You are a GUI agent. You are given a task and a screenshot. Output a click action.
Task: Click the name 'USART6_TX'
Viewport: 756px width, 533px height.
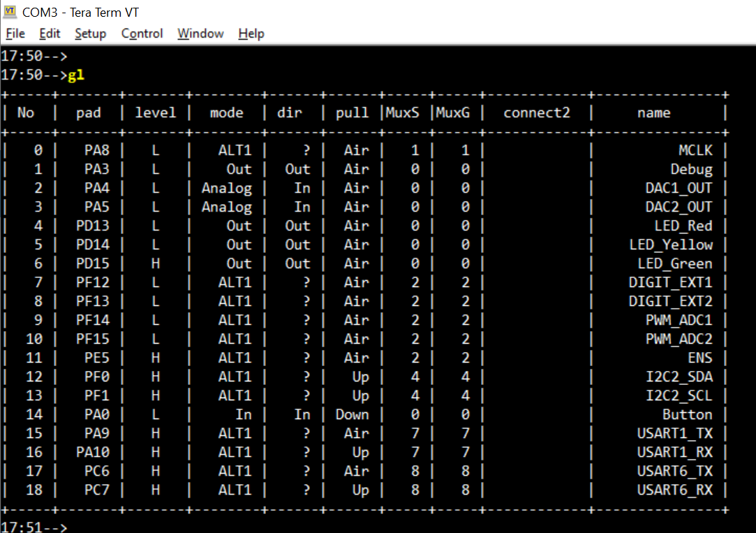coord(675,471)
